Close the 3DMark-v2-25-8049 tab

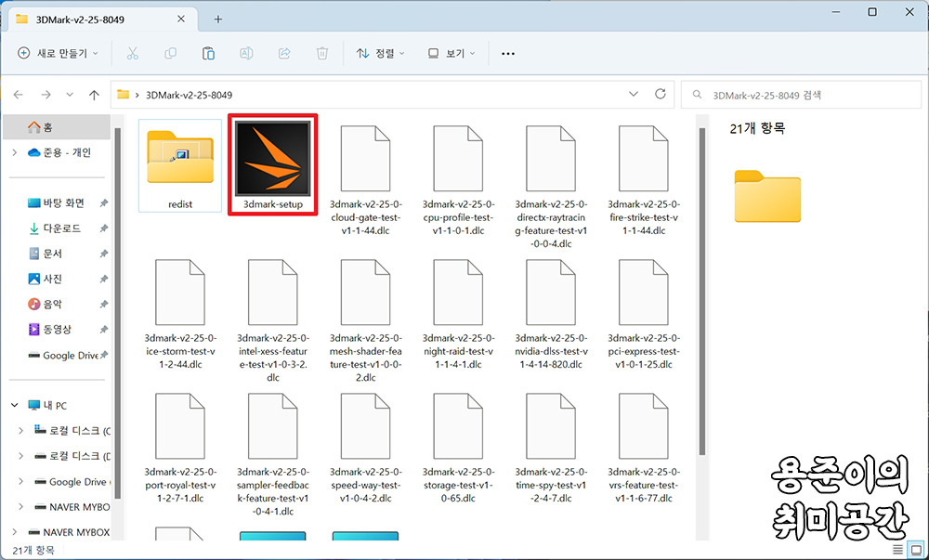tap(181, 19)
